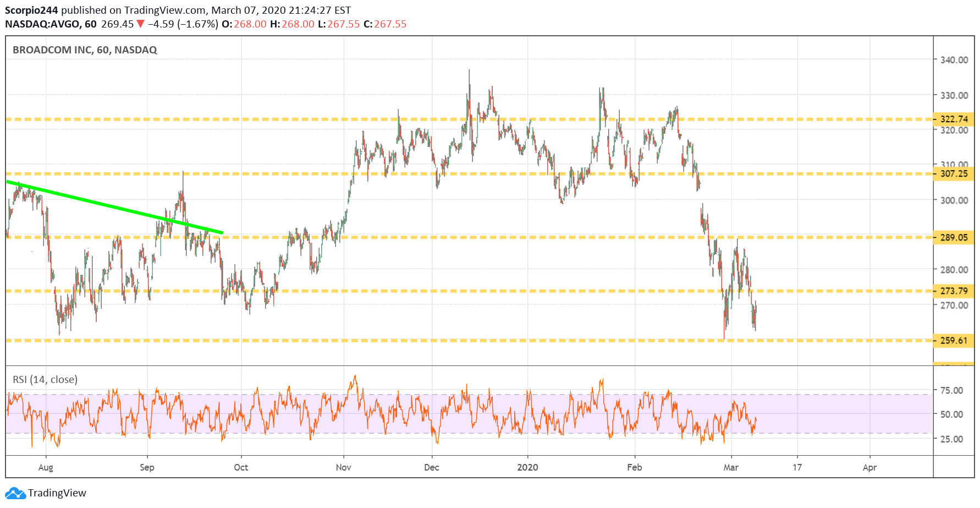Click the Oct label on time axis
The width and height of the screenshot is (980, 508).
(241, 467)
